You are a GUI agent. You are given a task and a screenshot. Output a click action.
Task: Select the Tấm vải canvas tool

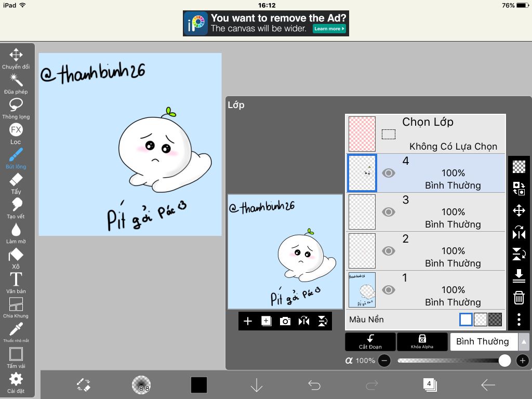pyautogui.click(x=16, y=357)
